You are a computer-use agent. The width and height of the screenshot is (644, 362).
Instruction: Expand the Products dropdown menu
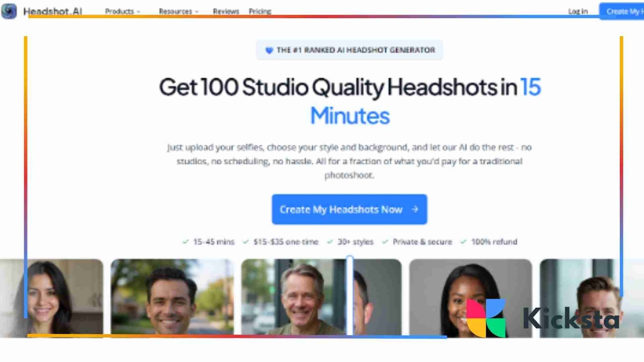click(122, 11)
